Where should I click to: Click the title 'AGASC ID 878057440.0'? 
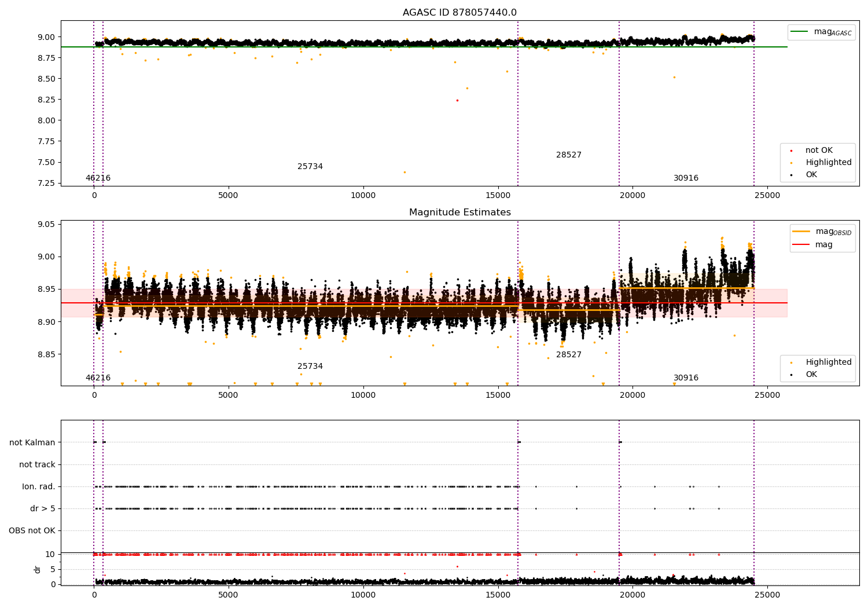point(459,13)
